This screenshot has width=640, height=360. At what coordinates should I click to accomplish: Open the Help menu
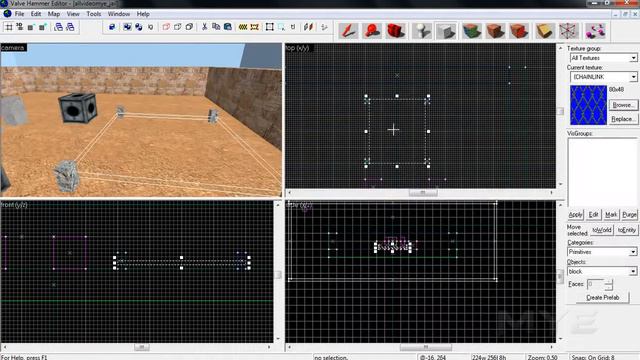(143, 14)
